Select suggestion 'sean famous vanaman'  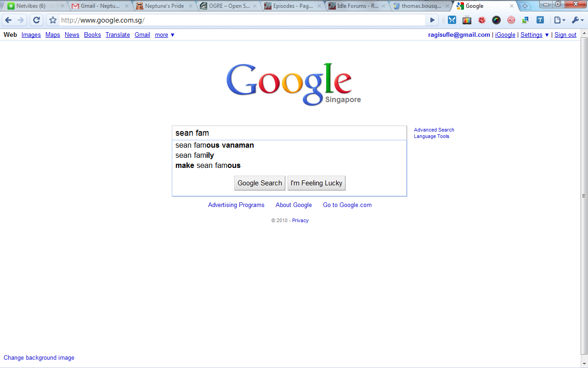(289, 145)
